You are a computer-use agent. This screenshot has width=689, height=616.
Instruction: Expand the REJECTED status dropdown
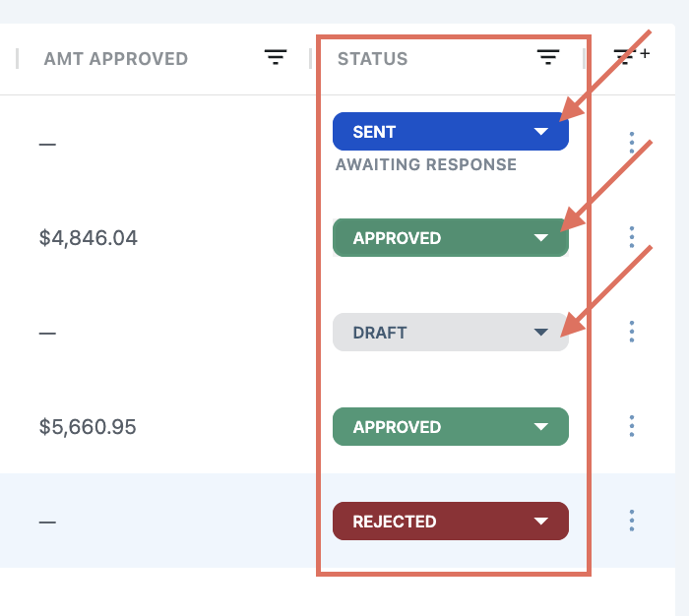tap(451, 522)
